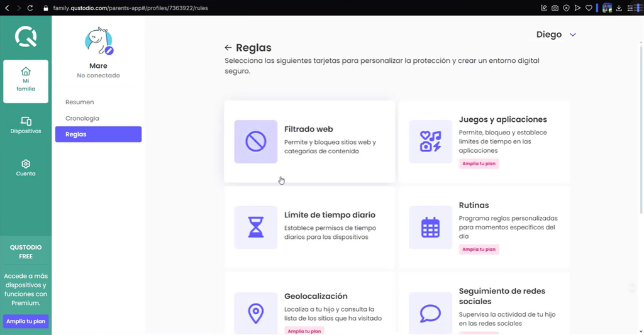This screenshot has height=335, width=644.
Task: Open the Resumen tab
Action: (x=80, y=102)
